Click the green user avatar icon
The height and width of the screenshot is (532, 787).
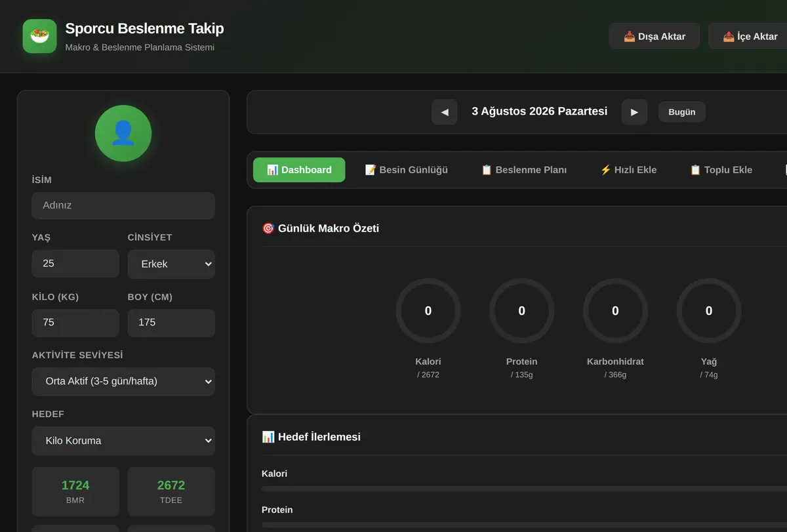coord(123,133)
